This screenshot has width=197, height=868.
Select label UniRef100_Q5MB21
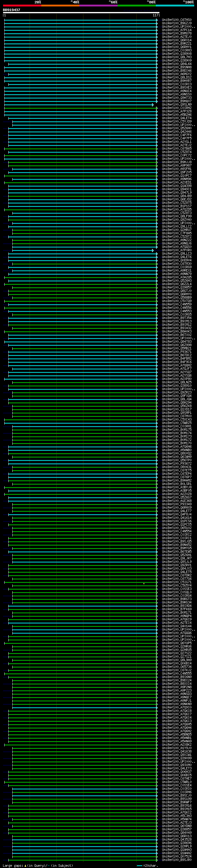click(177, 349)
